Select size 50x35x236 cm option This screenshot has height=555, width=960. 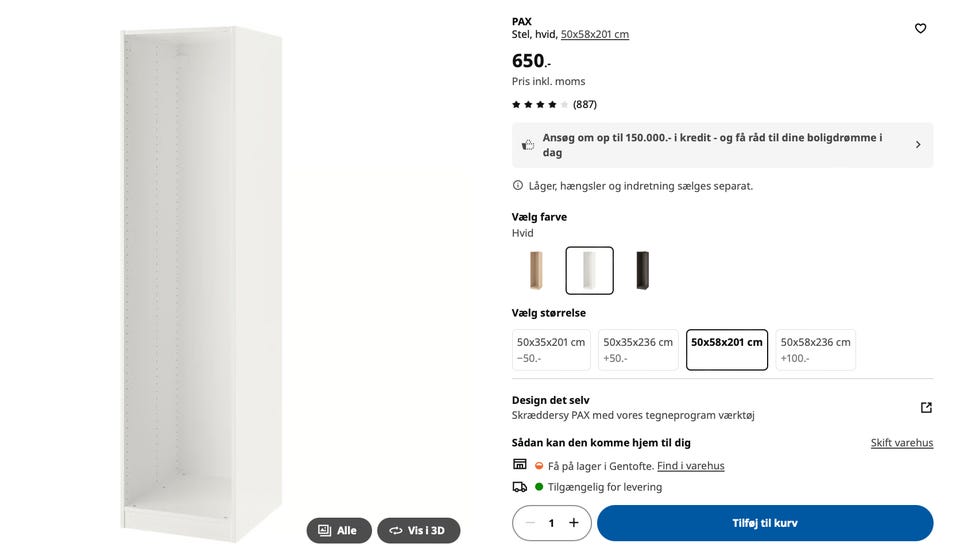(638, 350)
